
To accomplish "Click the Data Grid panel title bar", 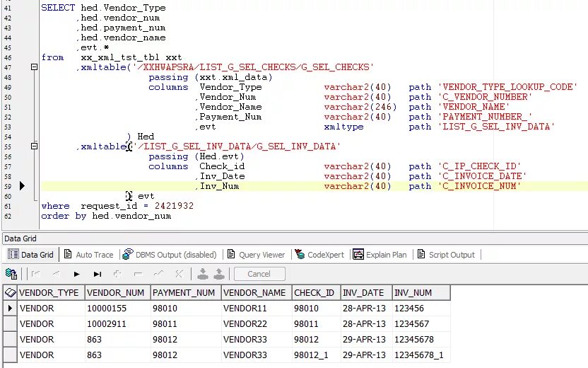I will coord(295,238).
